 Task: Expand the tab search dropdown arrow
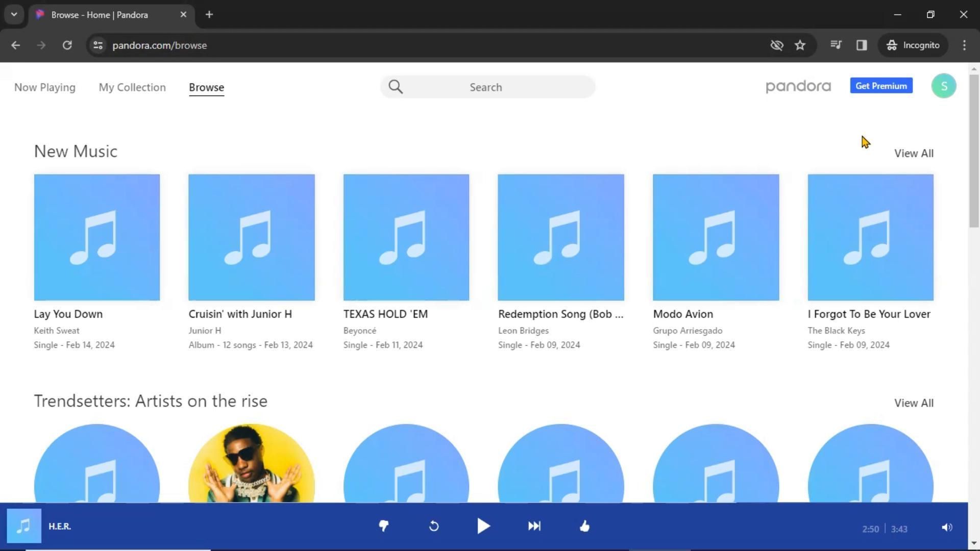14,14
